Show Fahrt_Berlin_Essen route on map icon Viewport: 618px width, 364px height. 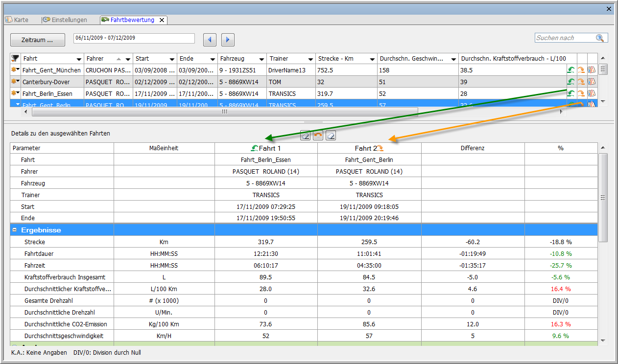[592, 93]
